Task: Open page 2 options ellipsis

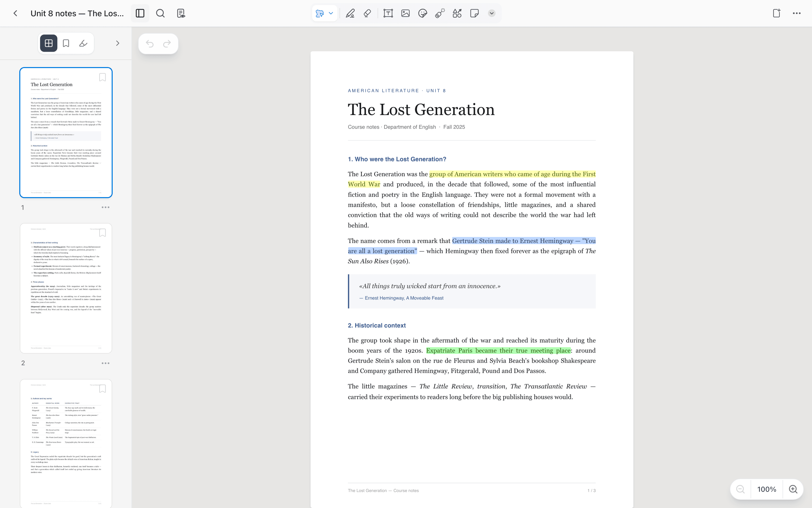Action: [x=105, y=363]
